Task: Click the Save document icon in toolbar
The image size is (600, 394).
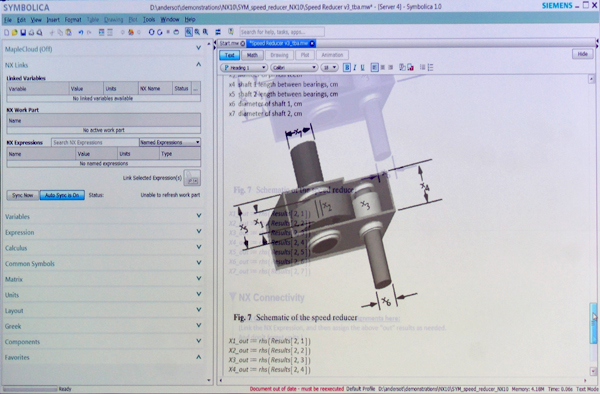Action: [x=23, y=33]
